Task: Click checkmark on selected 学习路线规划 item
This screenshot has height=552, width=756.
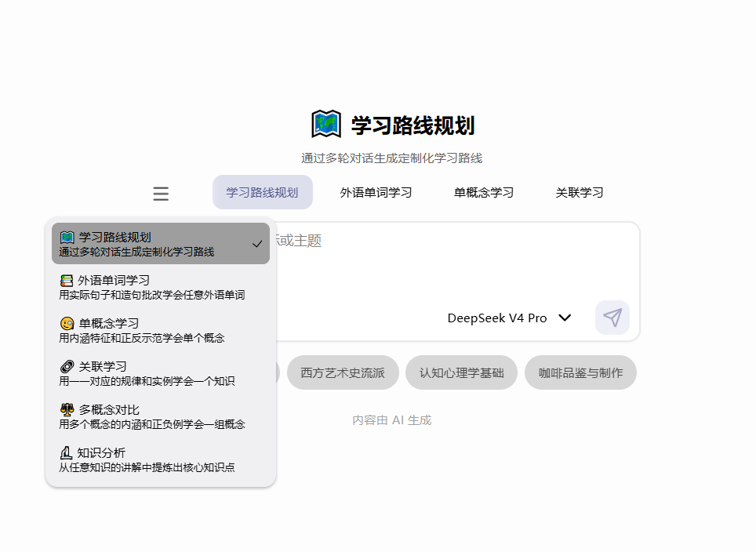Action: pos(257,244)
